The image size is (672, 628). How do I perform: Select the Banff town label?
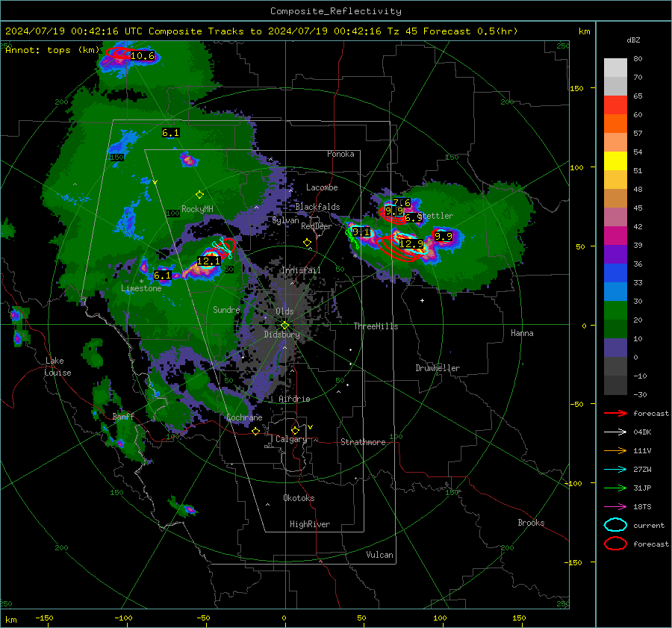(x=123, y=416)
